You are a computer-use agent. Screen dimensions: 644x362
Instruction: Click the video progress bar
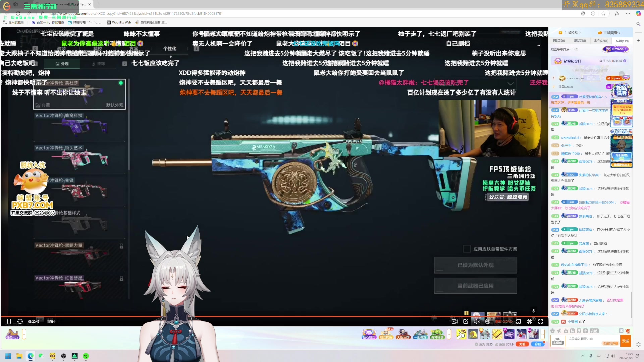[274, 316]
